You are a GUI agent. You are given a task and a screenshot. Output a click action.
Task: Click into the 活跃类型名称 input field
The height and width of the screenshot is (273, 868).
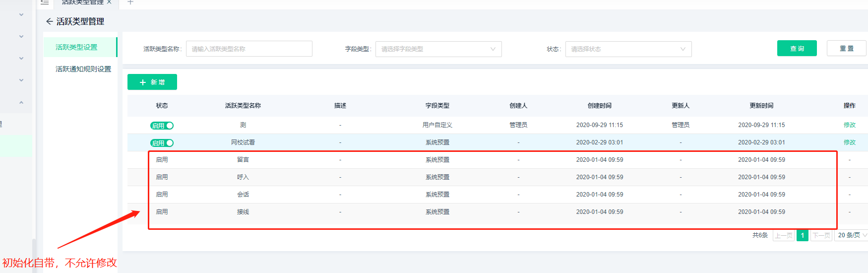(248, 49)
